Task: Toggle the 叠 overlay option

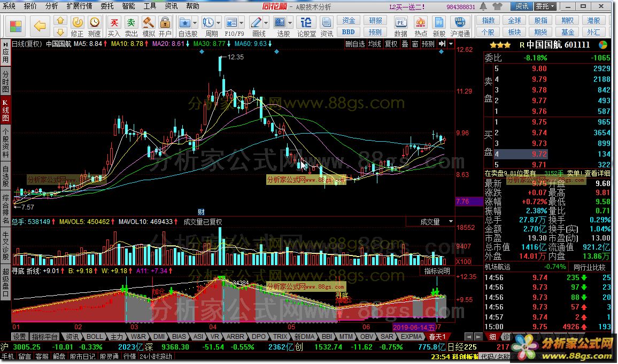Action: coord(405,44)
